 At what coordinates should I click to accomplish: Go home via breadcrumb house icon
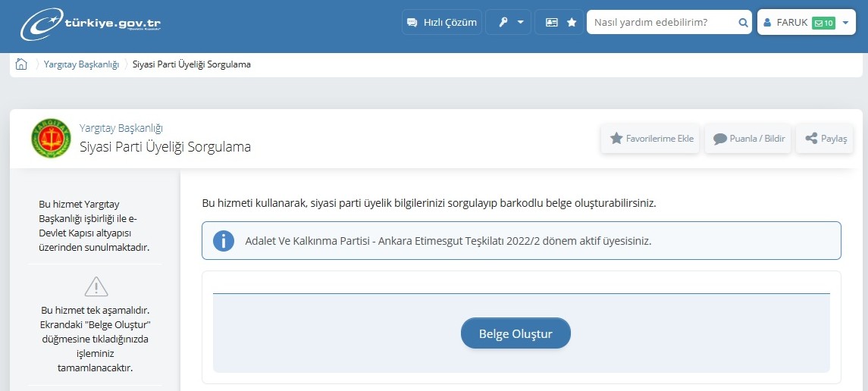pyautogui.click(x=21, y=64)
